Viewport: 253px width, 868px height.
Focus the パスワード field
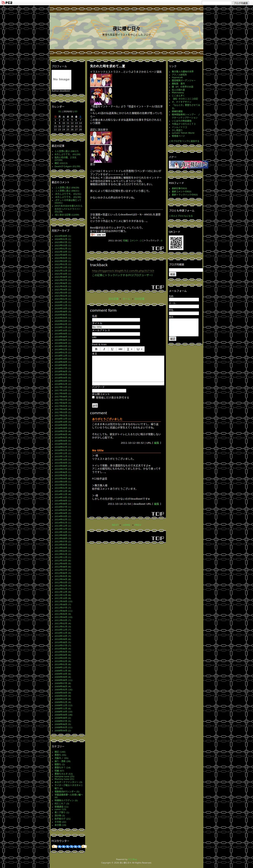[109, 391]
